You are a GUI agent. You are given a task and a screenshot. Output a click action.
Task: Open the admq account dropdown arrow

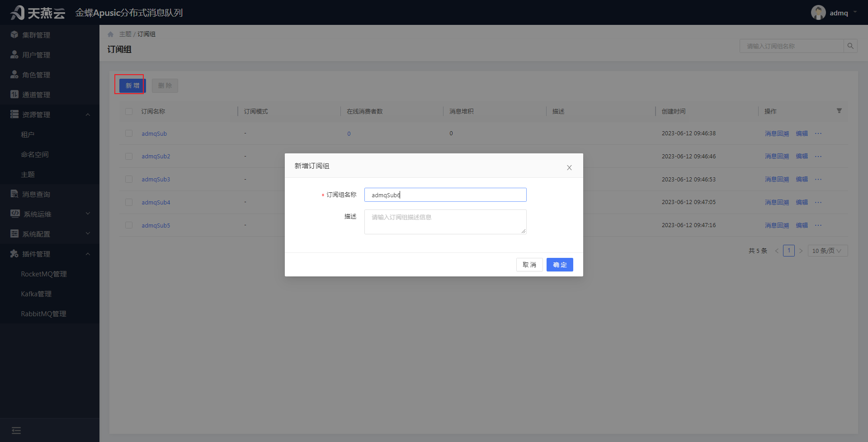click(x=855, y=13)
